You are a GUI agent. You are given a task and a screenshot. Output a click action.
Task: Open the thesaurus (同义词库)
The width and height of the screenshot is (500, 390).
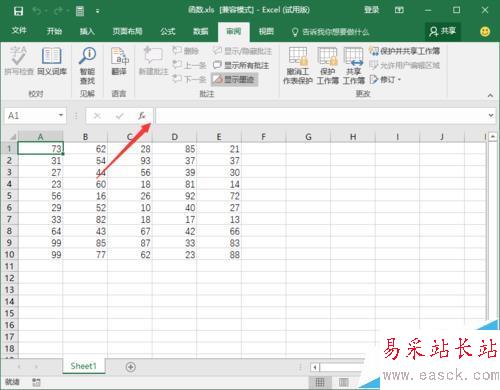point(52,61)
